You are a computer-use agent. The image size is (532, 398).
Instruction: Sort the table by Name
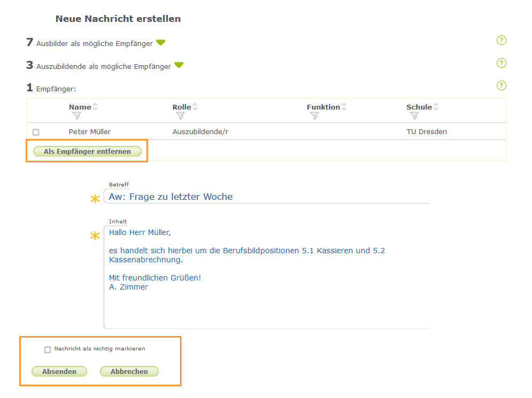click(96, 106)
